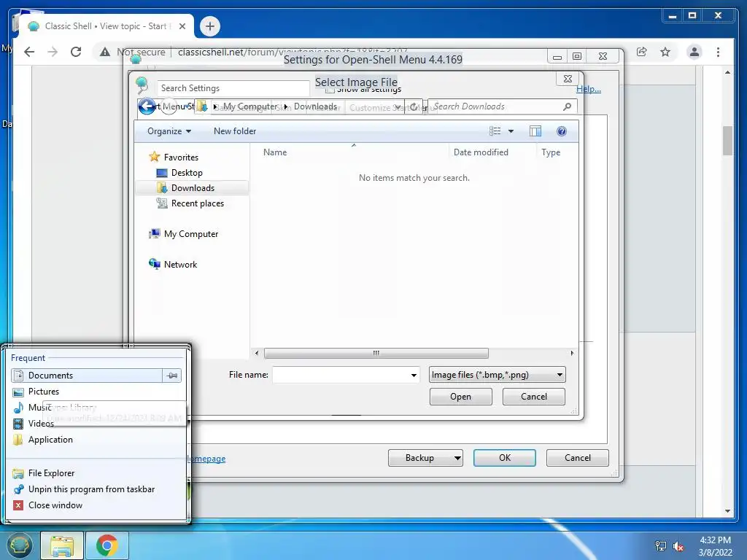This screenshot has width=747, height=560.
Task: Click the blue help icon in the file dialog
Action: [x=562, y=131]
